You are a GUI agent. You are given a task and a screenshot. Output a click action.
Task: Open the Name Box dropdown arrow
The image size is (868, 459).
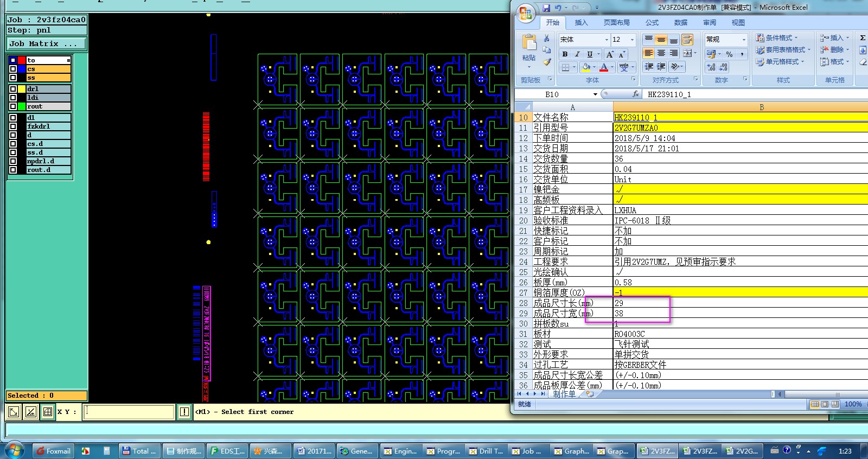tap(595, 94)
